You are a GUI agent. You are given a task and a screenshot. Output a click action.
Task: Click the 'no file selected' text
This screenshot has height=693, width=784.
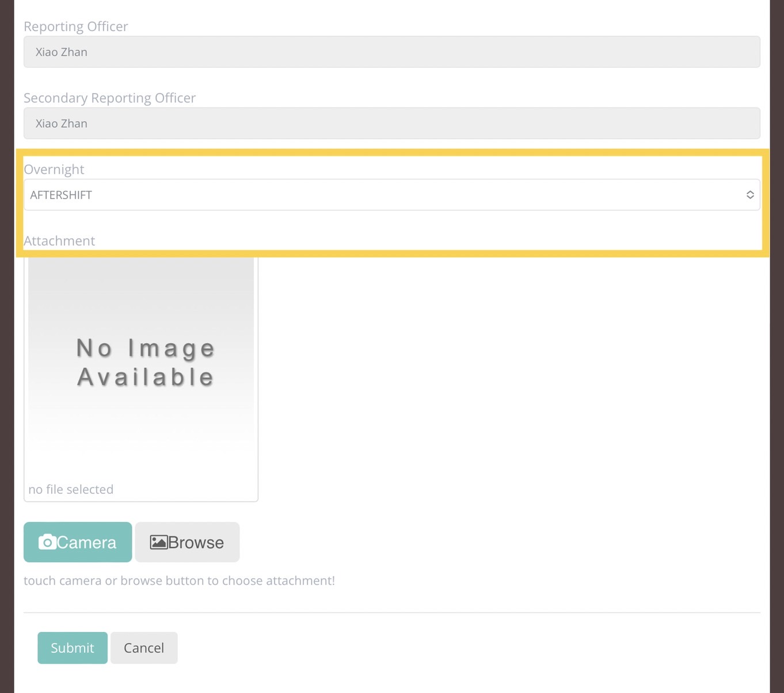coord(71,489)
